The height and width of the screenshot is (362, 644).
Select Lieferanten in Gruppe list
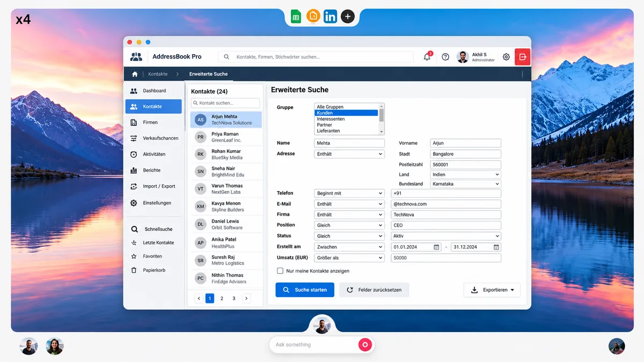click(347, 131)
